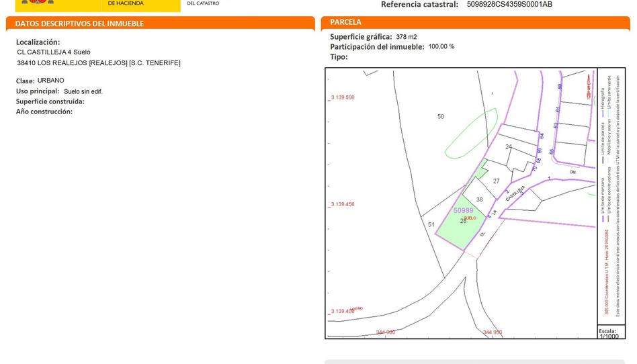Click the 38410 LOS REALEJOS postal line
This screenshot has height=364, width=637.
pyautogui.click(x=99, y=63)
